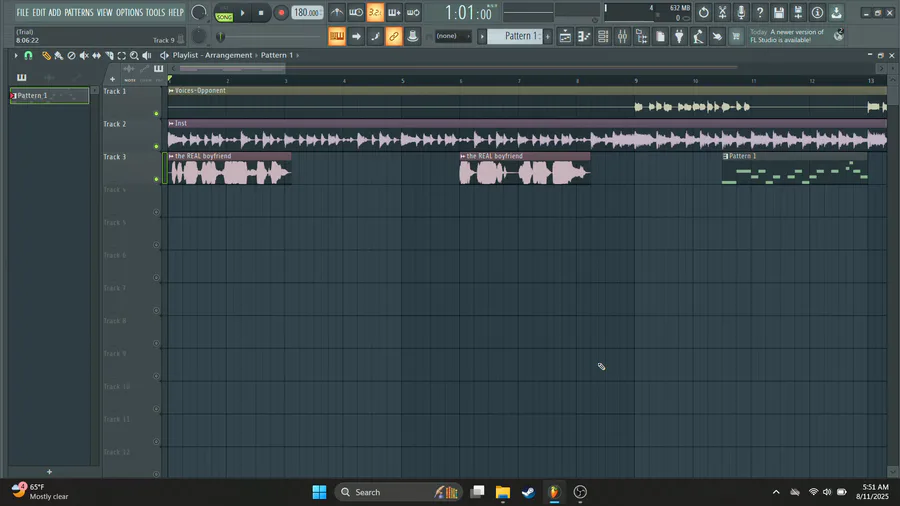Switch Pat/Song mode button
This screenshot has height=506, width=900.
tap(224, 13)
